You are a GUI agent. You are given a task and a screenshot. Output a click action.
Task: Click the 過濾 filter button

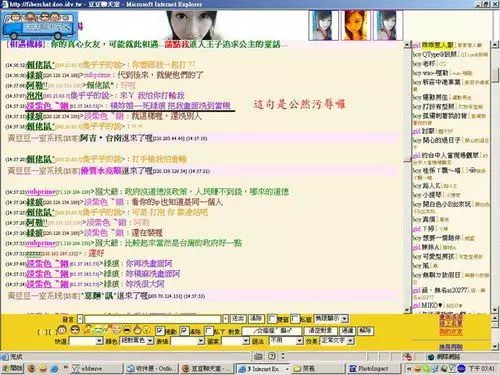[x=348, y=331]
